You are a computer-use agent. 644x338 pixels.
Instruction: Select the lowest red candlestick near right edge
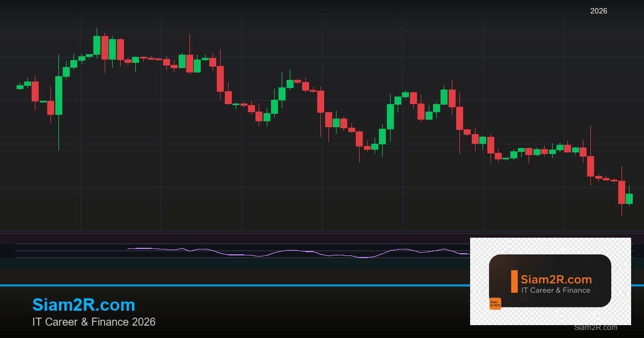pyautogui.click(x=621, y=192)
